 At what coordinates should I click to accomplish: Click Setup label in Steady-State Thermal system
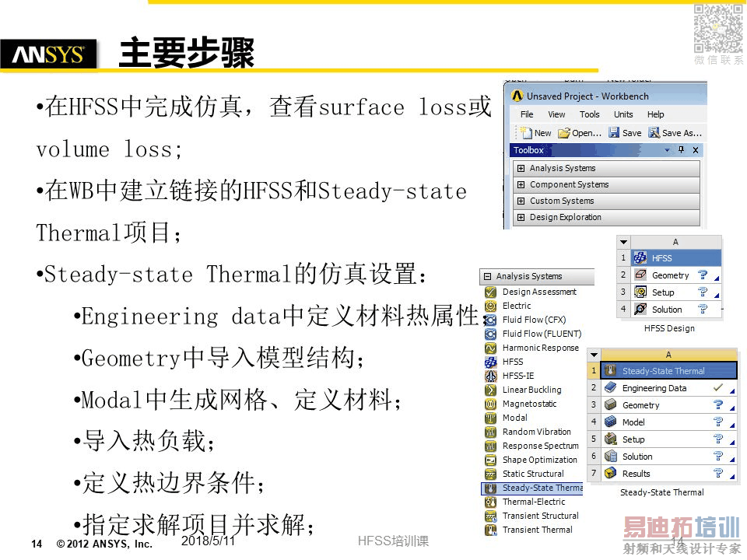(633, 439)
